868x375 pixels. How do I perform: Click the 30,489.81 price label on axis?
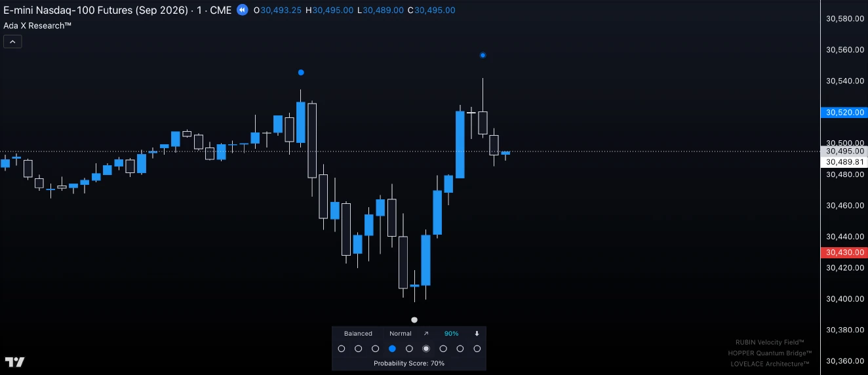pos(844,162)
